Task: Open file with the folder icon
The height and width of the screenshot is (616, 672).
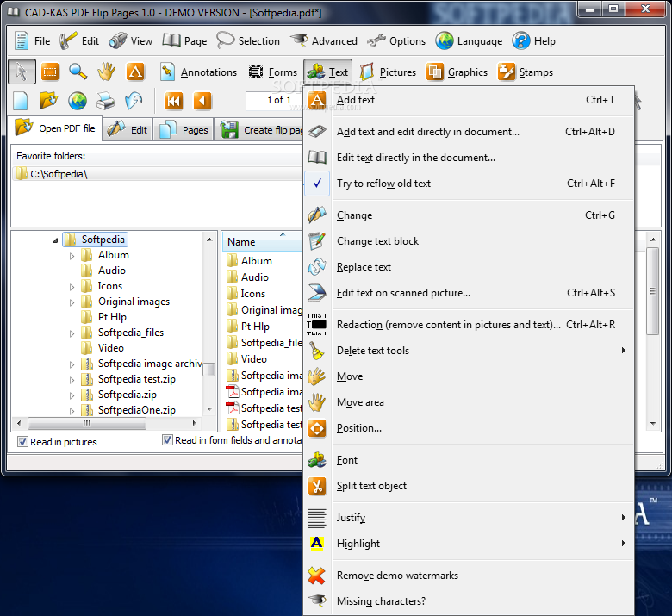Action: (49, 101)
